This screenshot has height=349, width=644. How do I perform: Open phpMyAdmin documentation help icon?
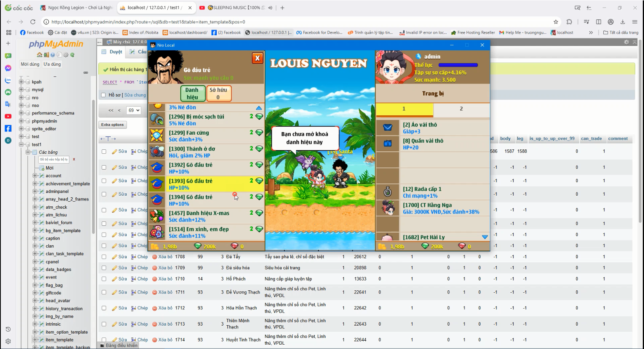[x=53, y=55]
